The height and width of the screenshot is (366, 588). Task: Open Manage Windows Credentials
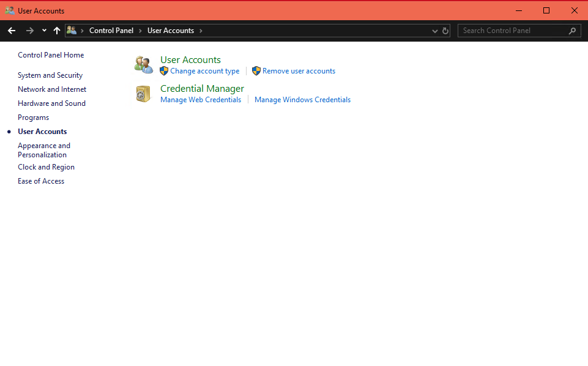coord(303,100)
